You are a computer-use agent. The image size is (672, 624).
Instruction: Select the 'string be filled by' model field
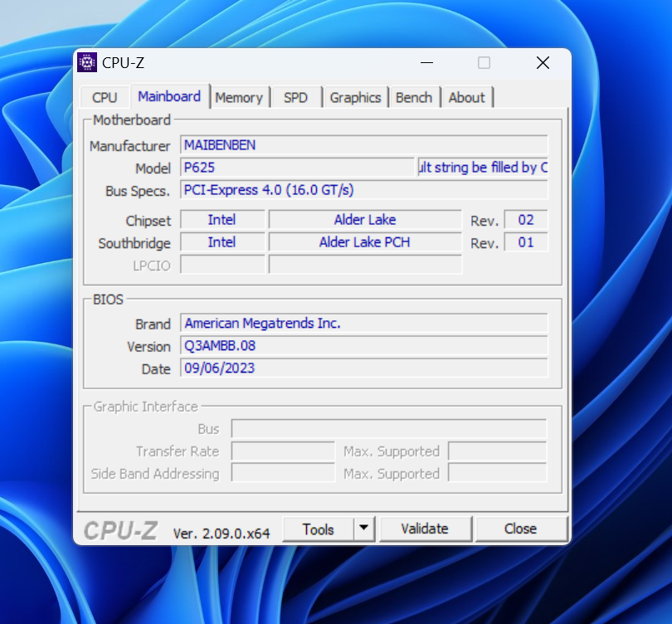pos(483,167)
